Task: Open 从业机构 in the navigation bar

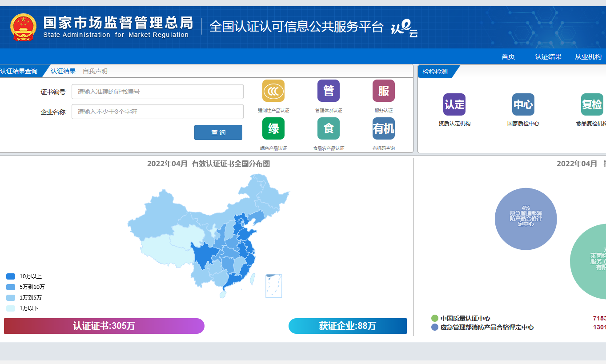Action: tap(588, 56)
